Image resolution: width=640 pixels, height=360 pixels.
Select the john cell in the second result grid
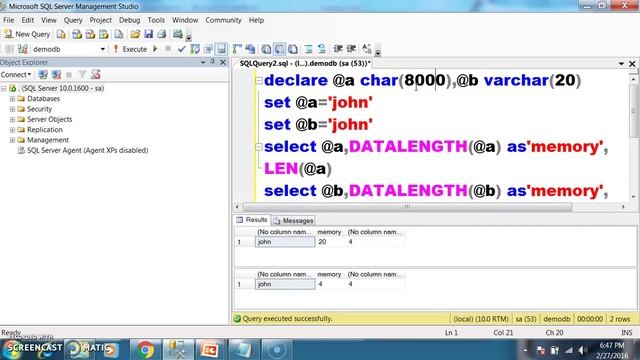click(x=285, y=284)
